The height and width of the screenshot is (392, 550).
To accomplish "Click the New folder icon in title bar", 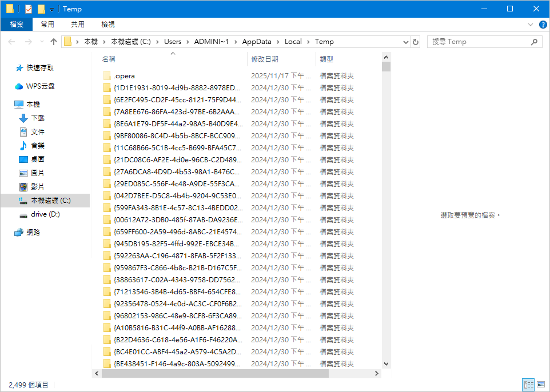I will coord(41,9).
